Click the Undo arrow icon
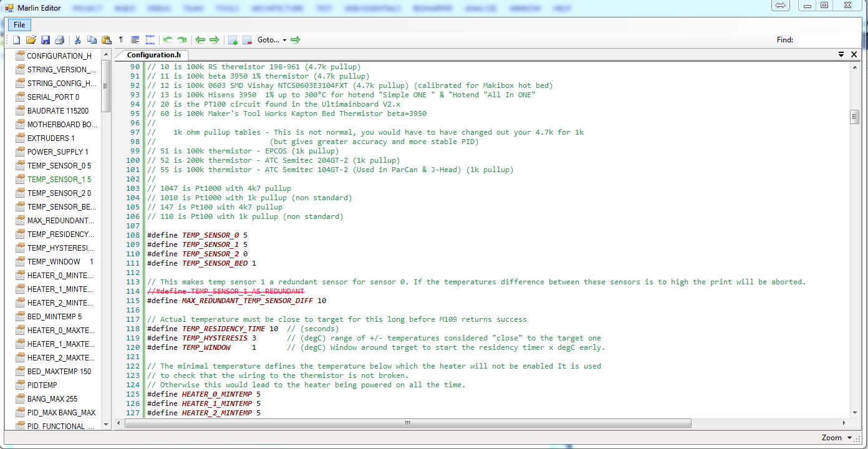 (167, 40)
